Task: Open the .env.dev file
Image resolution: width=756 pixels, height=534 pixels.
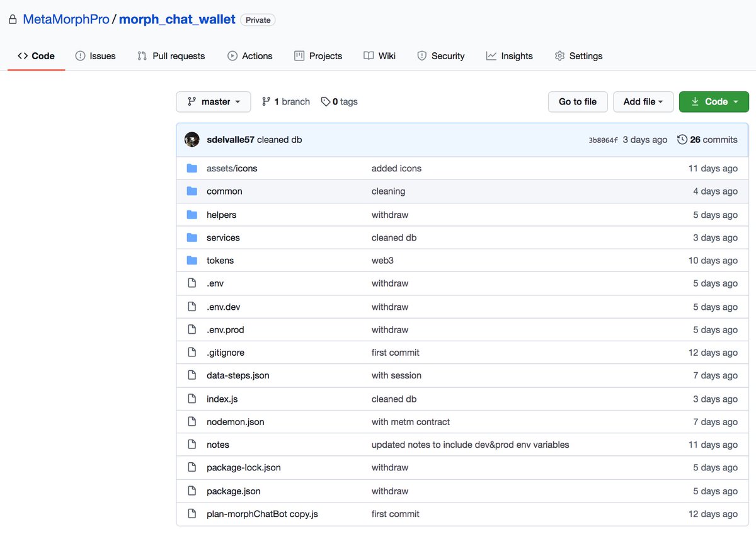Action: (x=223, y=307)
